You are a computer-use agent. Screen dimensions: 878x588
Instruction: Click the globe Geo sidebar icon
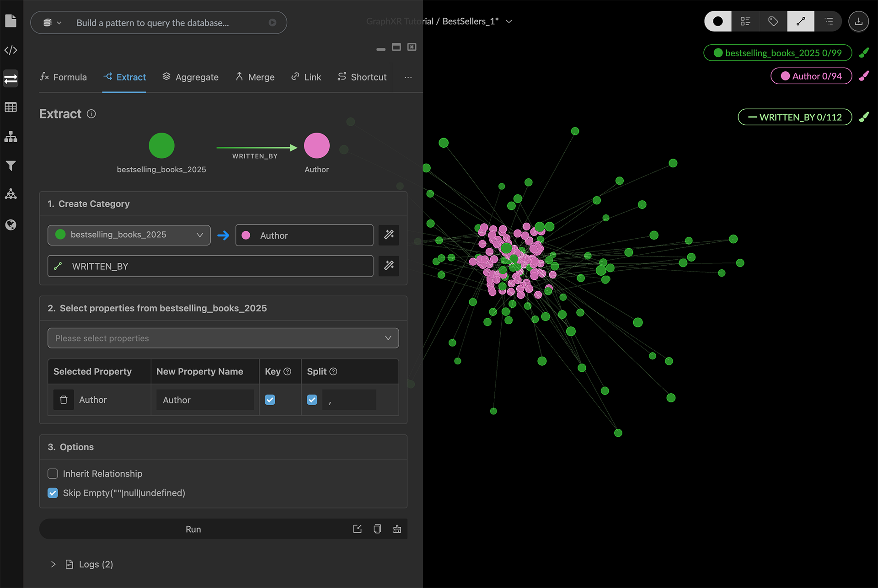click(x=11, y=225)
